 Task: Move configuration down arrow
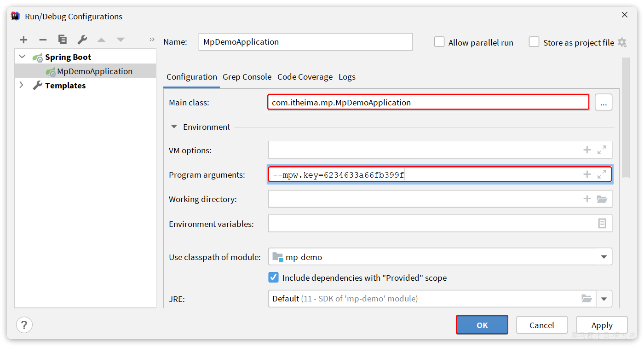pyautogui.click(x=121, y=40)
